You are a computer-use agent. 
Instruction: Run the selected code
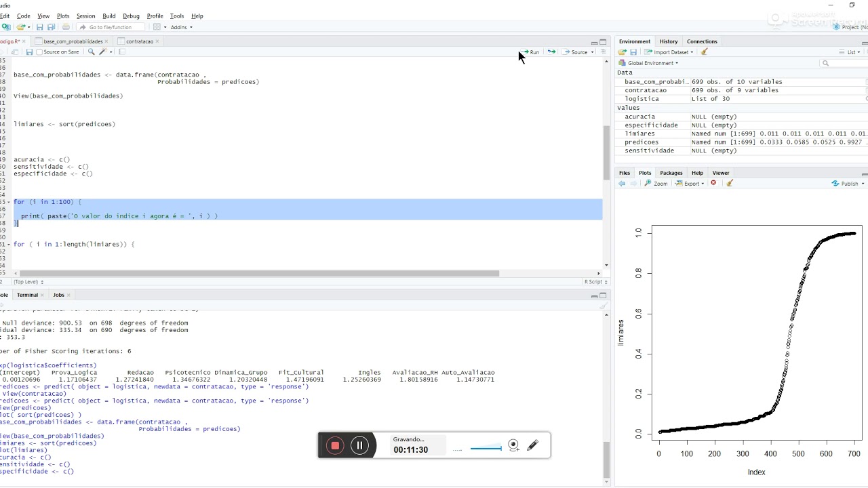tap(530, 52)
